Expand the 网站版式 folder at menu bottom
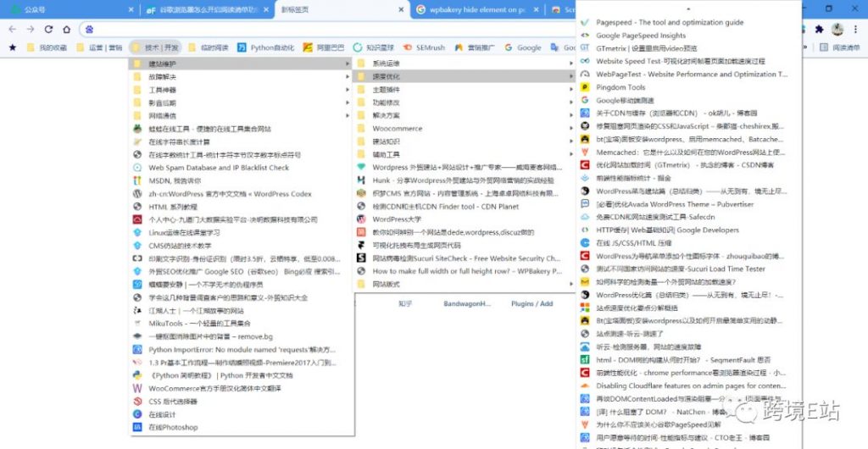The height and width of the screenshot is (449, 868). pyautogui.click(x=465, y=284)
